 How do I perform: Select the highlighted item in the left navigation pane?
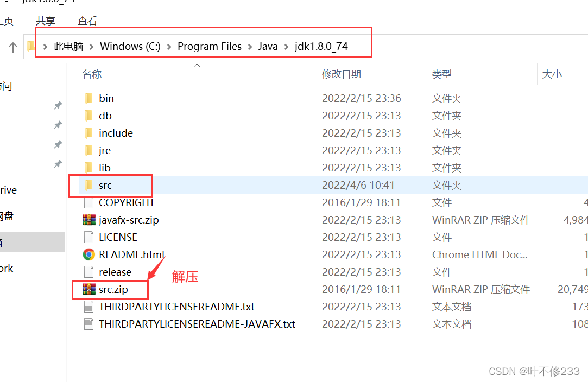[x=32, y=242]
